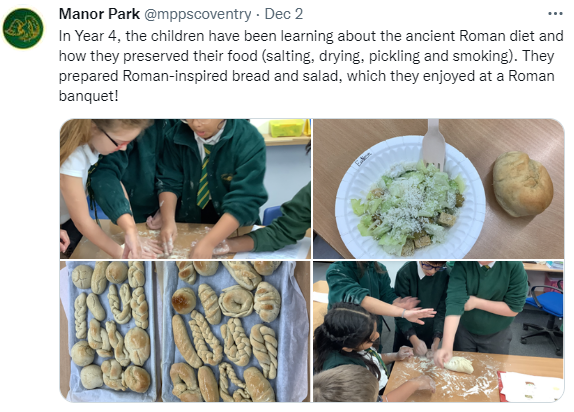Open photo of children kneading dough
This screenshot has height=412, width=574.
[185, 189]
